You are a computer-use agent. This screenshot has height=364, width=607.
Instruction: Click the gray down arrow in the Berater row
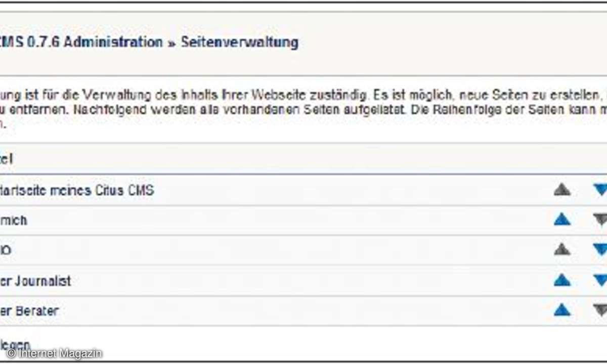600,310
